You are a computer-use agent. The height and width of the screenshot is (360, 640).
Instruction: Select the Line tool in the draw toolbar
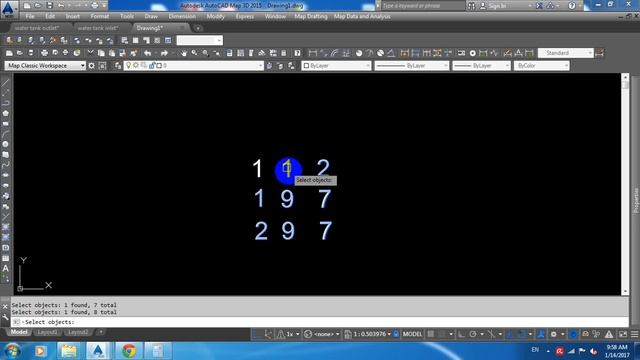[x=5, y=83]
